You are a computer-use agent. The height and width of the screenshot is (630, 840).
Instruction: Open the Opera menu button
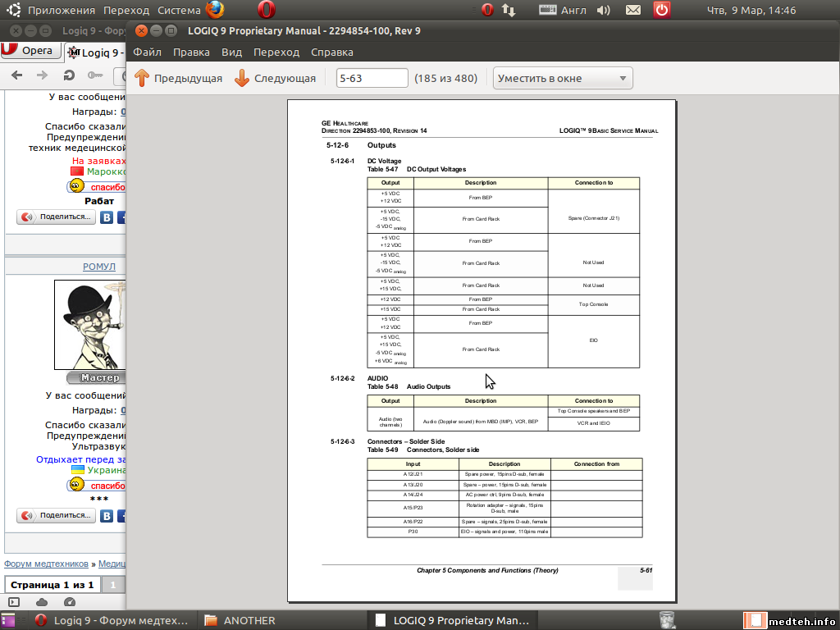pyautogui.click(x=30, y=51)
